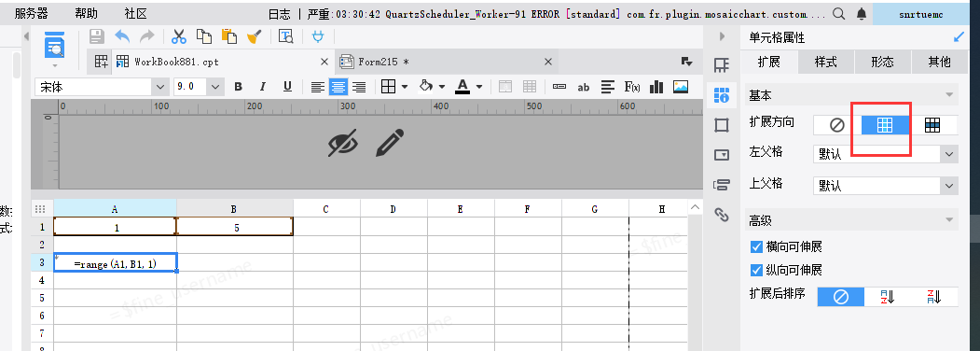Switch to the 扩展 tab
The height and width of the screenshot is (351, 980).
click(x=768, y=62)
